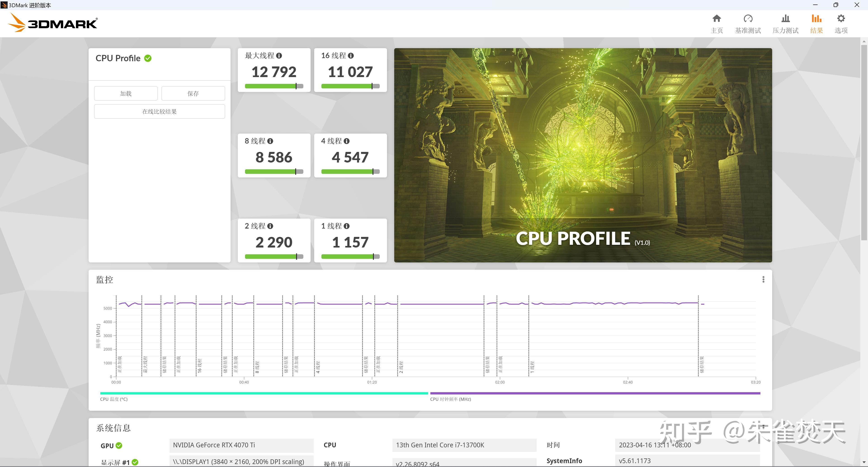Click info icon next to 最大线程
The height and width of the screenshot is (467, 868).
pyautogui.click(x=279, y=56)
